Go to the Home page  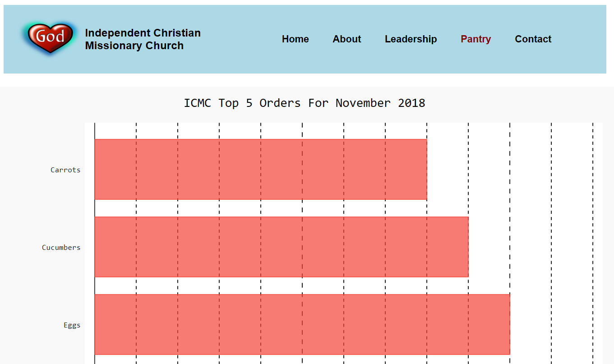295,39
